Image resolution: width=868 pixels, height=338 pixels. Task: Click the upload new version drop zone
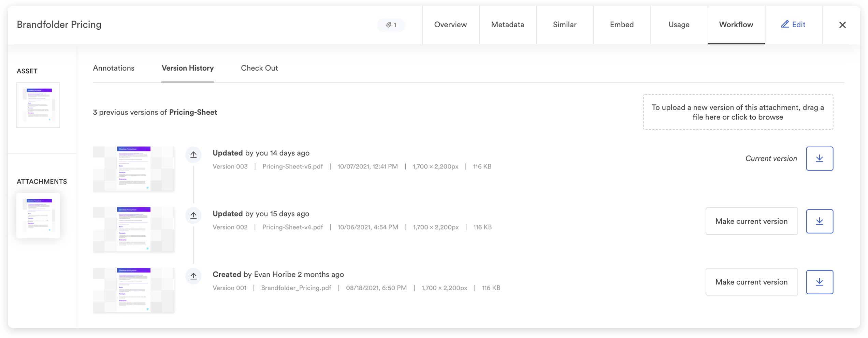coord(738,112)
